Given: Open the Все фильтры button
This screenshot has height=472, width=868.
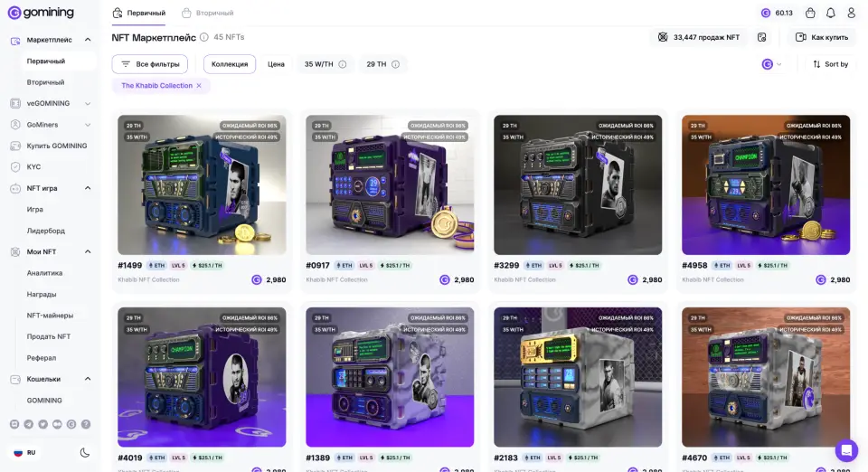Looking at the screenshot, I should pos(150,64).
